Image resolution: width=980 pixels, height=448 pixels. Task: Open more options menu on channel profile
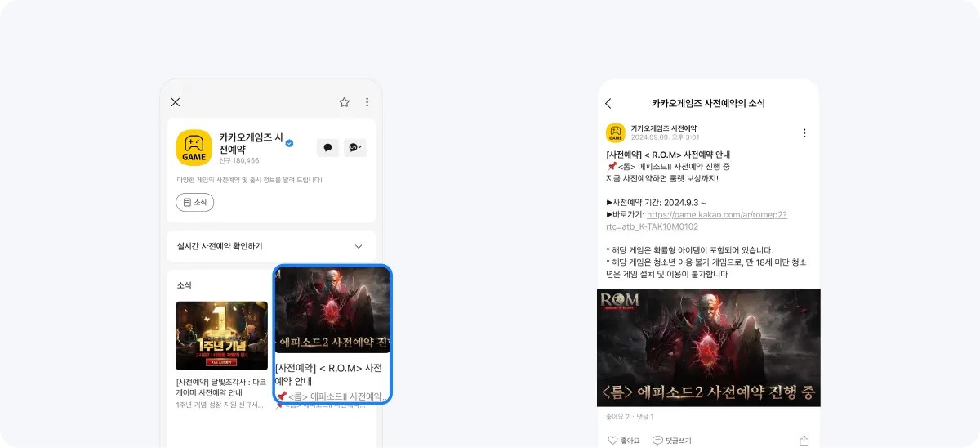367,102
